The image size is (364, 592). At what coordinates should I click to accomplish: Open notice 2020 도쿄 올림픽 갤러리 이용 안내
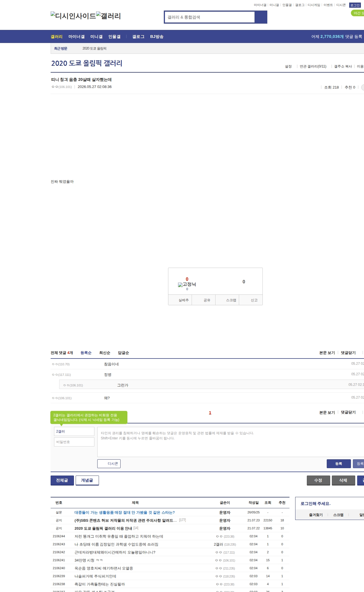[x=103, y=528]
